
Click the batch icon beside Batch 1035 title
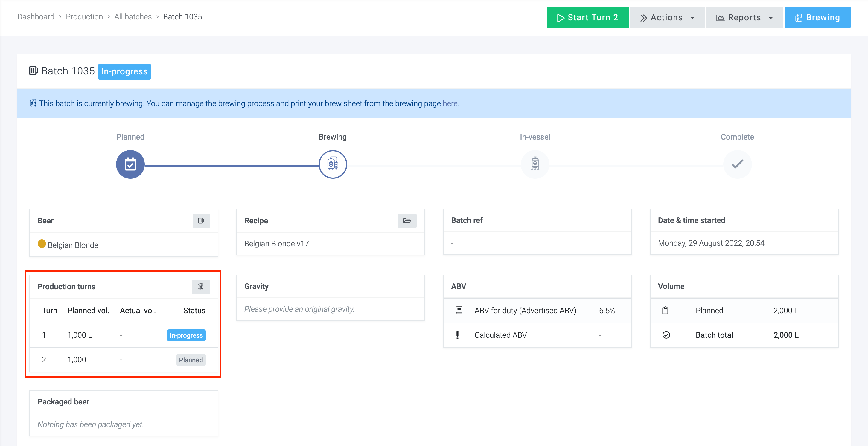click(x=34, y=71)
